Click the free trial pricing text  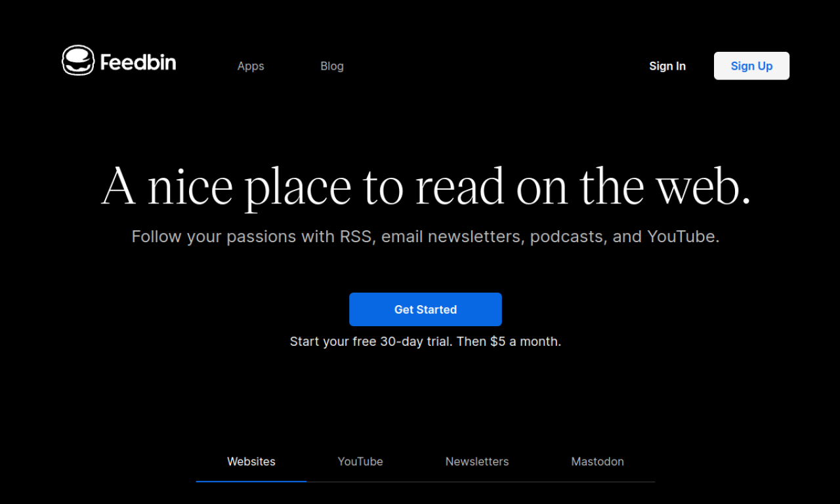pyautogui.click(x=425, y=341)
